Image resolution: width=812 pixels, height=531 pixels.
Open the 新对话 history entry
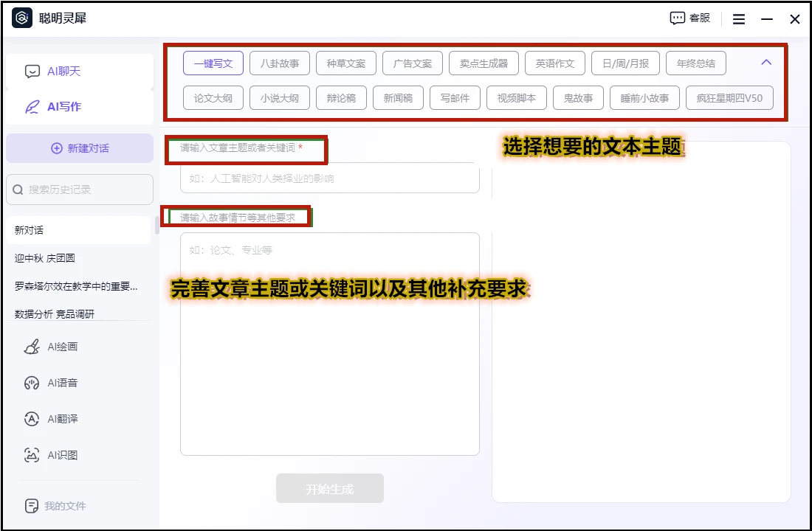(79, 230)
